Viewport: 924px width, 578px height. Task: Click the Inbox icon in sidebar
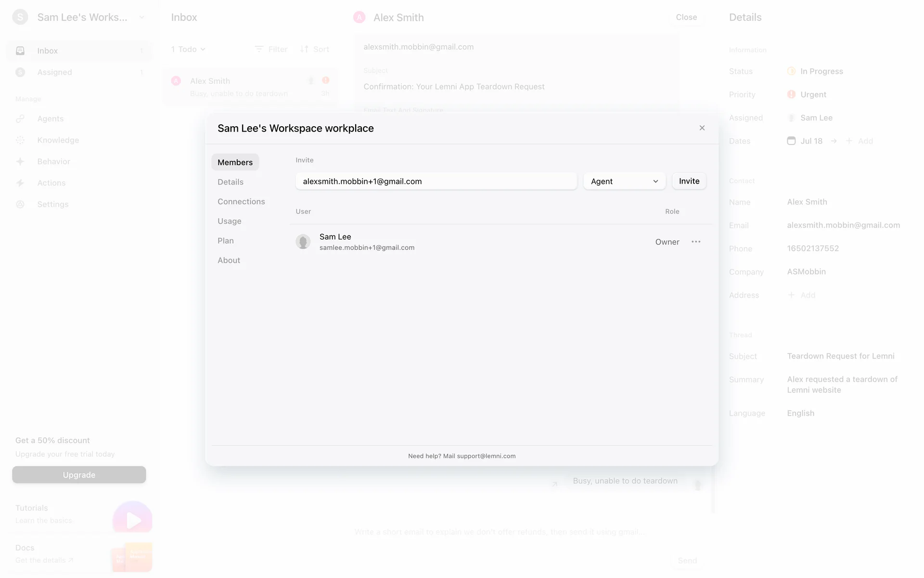20,51
